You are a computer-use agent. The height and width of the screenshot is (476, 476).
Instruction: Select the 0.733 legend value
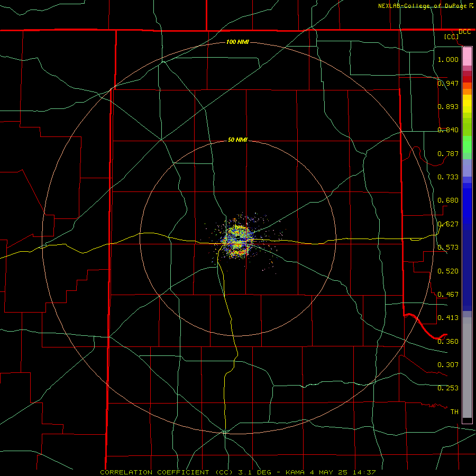pos(448,177)
